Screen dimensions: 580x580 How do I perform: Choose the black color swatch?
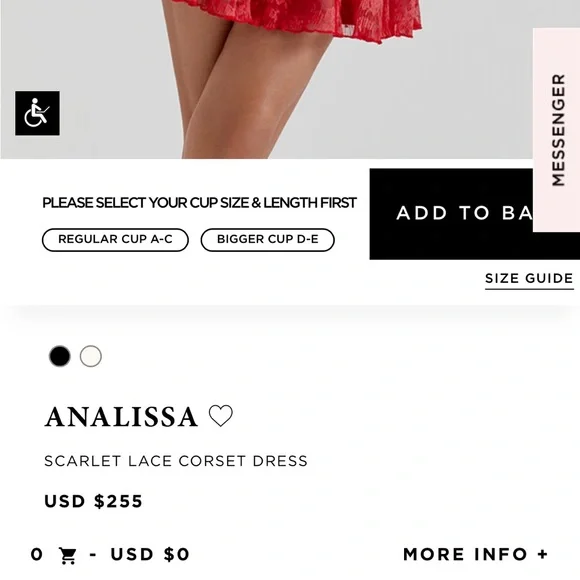coord(60,356)
